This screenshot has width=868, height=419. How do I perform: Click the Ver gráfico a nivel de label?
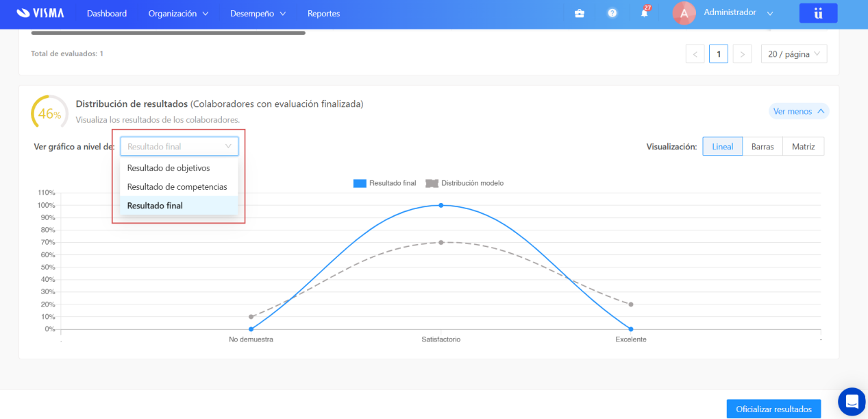click(x=74, y=147)
